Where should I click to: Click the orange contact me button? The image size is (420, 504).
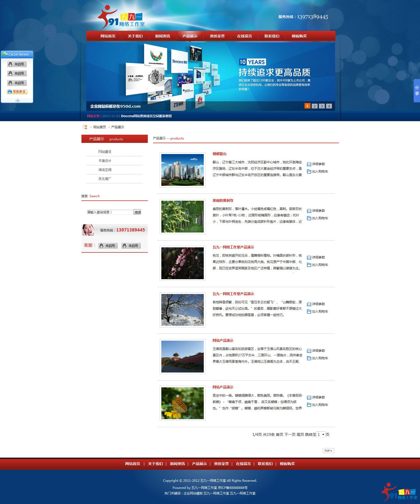(17, 92)
